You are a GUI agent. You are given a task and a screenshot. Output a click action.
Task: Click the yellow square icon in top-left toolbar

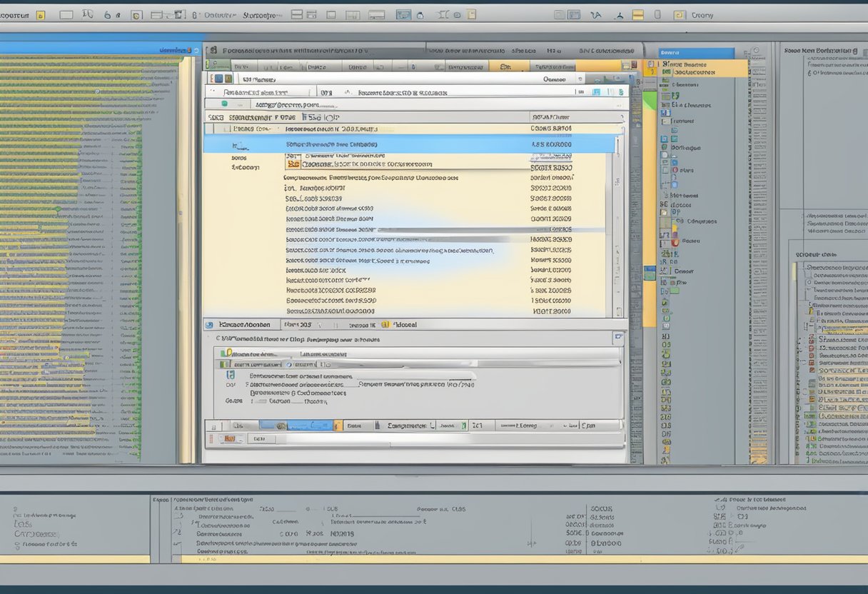[40, 14]
